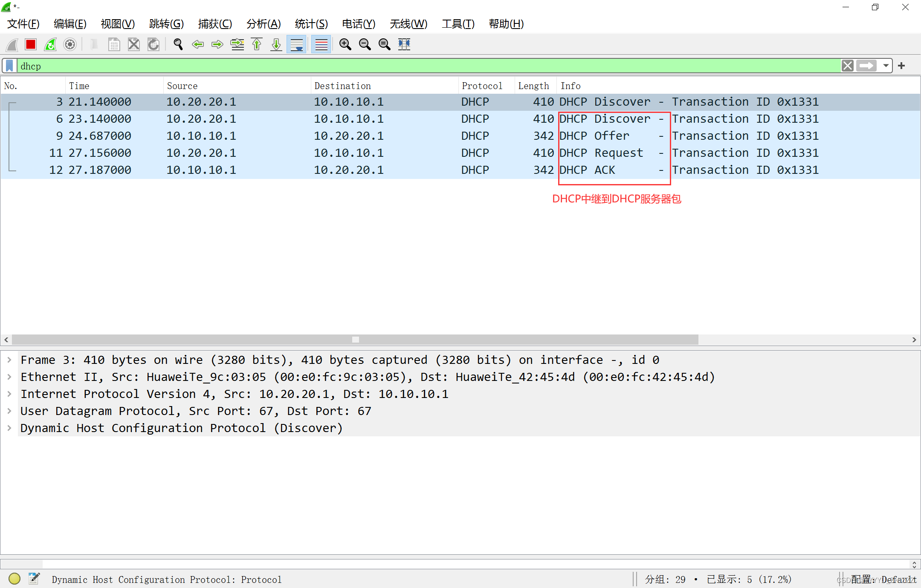Open capture file properties status icon

(34, 579)
